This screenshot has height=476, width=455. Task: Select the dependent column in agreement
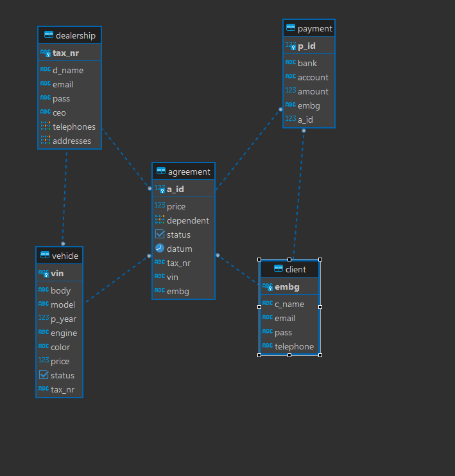click(187, 220)
